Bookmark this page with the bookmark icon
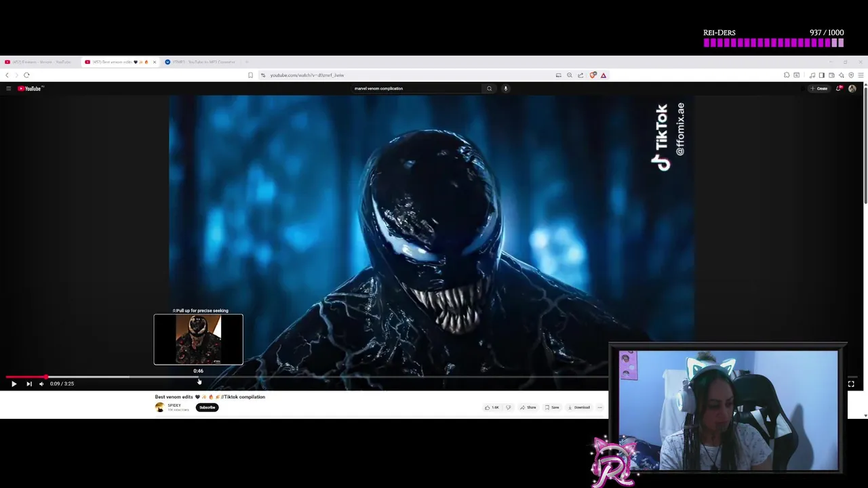Viewport: 868px width, 488px height. tap(250, 75)
